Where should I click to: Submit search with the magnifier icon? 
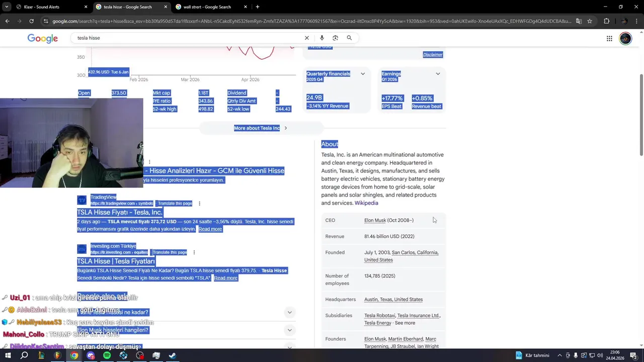349,38
